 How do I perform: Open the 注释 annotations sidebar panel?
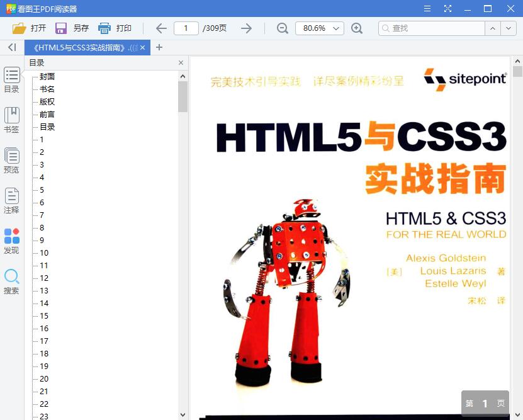click(x=12, y=201)
